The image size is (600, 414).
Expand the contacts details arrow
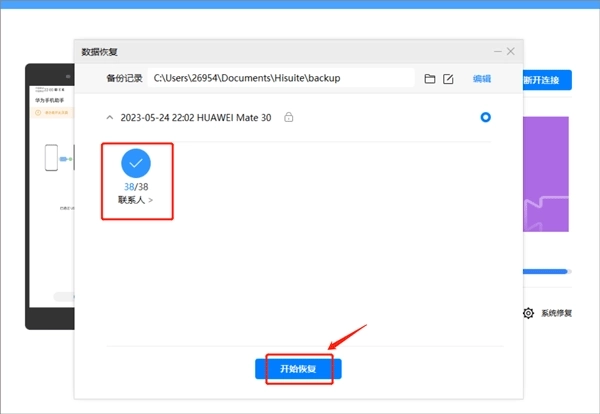(151, 201)
